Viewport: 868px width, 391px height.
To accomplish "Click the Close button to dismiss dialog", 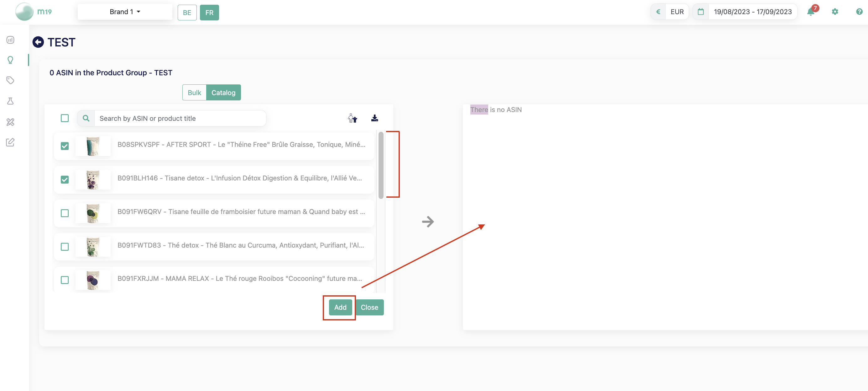I will (369, 307).
